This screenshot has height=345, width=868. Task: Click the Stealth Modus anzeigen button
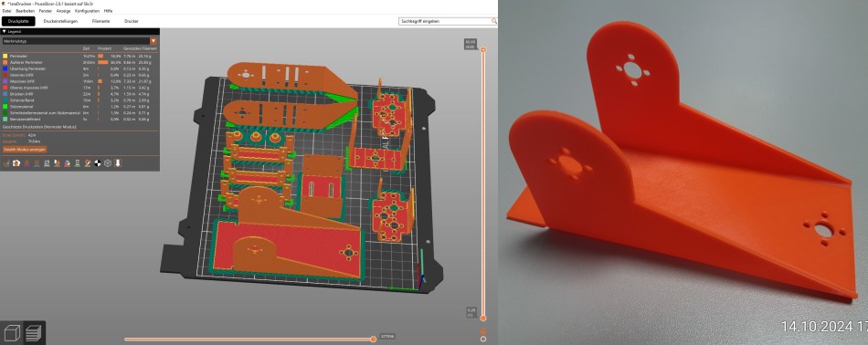25,150
